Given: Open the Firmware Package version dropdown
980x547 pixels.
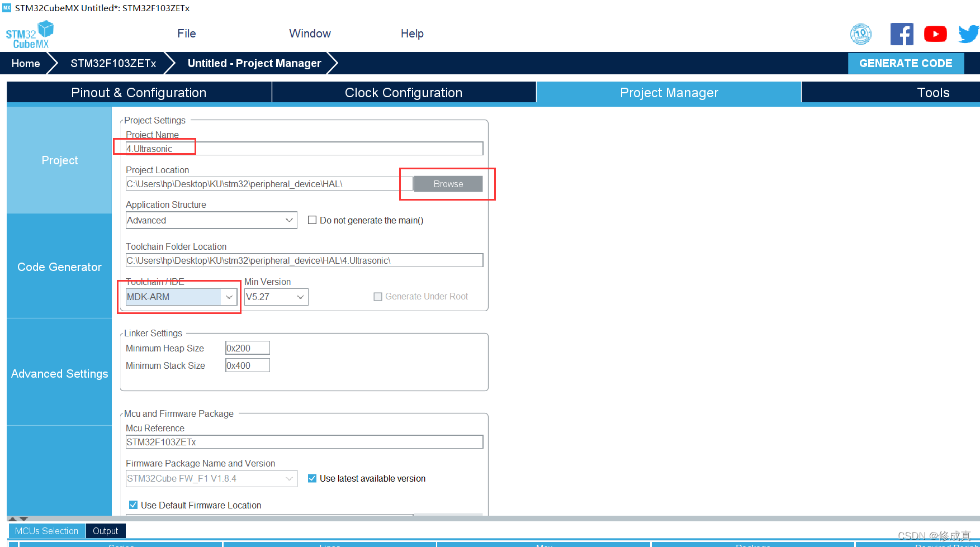Looking at the screenshot, I should pos(211,478).
